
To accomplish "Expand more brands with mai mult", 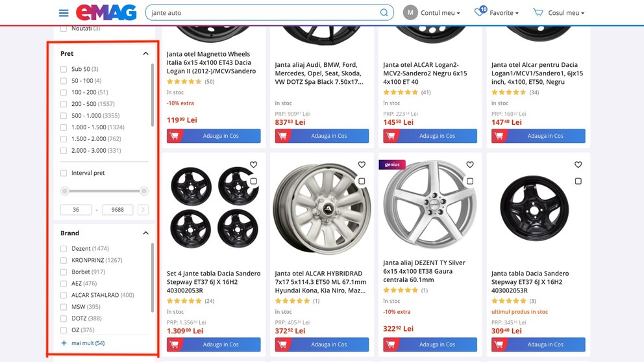I will coord(83,343).
